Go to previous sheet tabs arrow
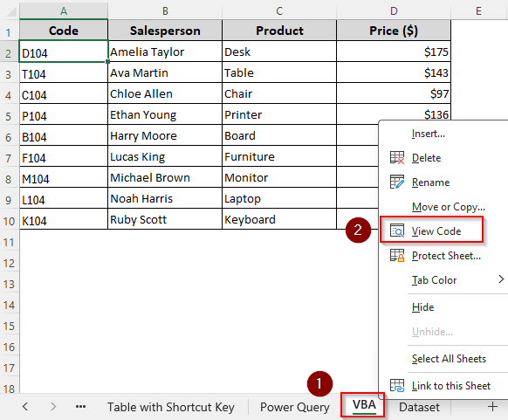Image resolution: width=508 pixels, height=420 pixels. tap(25, 406)
